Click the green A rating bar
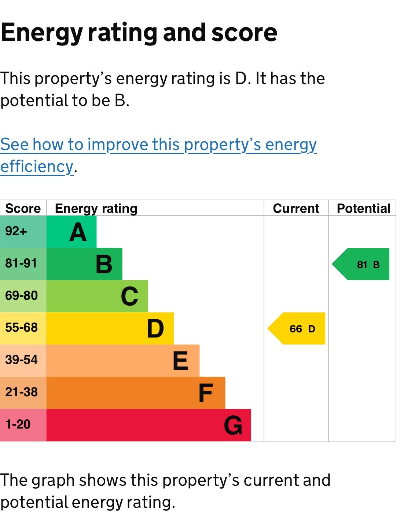The width and height of the screenshot is (400, 532). (71, 232)
